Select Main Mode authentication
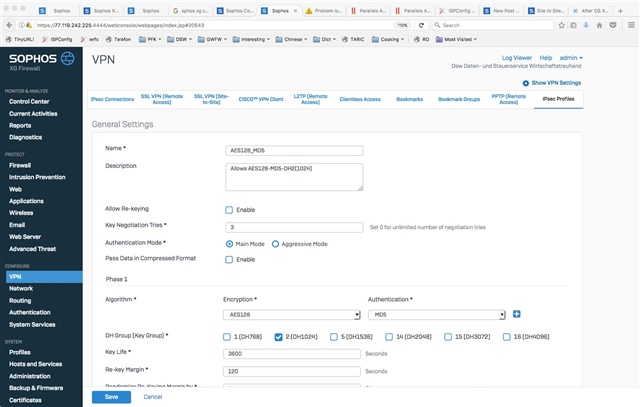640x407 pixels. (x=229, y=244)
